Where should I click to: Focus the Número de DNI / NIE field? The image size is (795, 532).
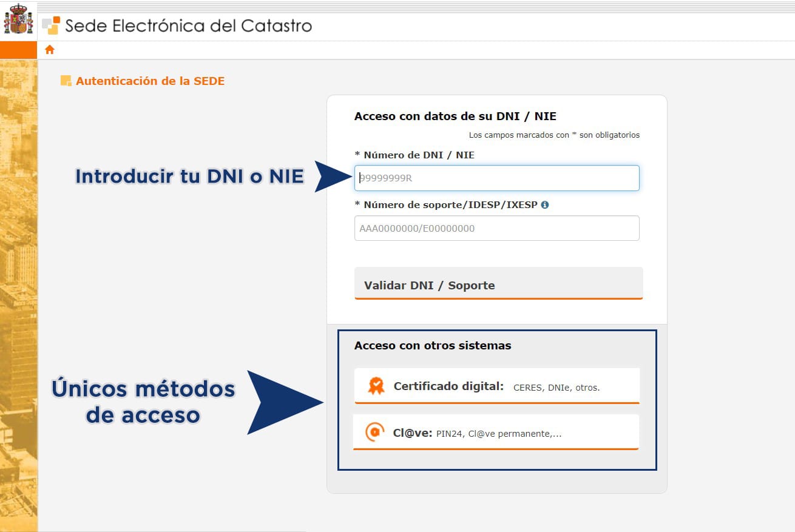coord(496,178)
